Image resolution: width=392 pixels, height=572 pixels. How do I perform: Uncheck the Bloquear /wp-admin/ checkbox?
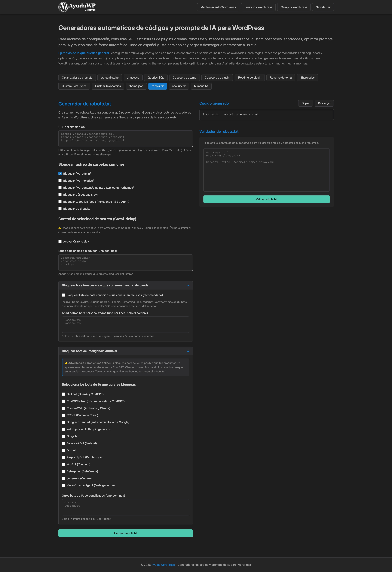[60, 173]
